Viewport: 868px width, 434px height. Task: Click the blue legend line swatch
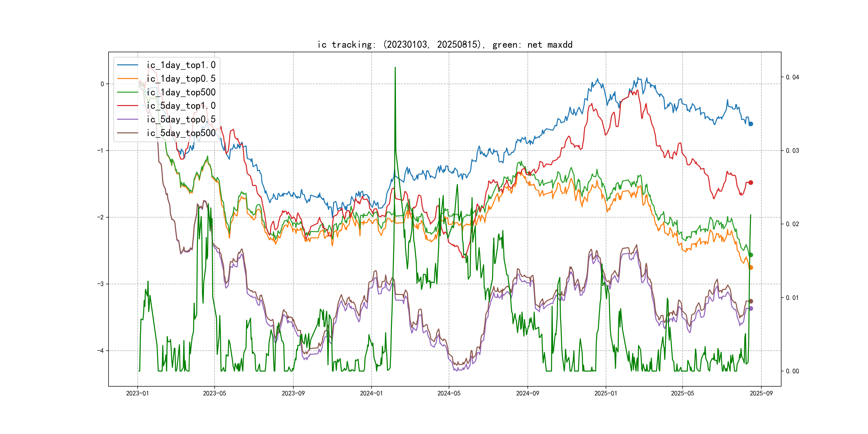(x=127, y=65)
